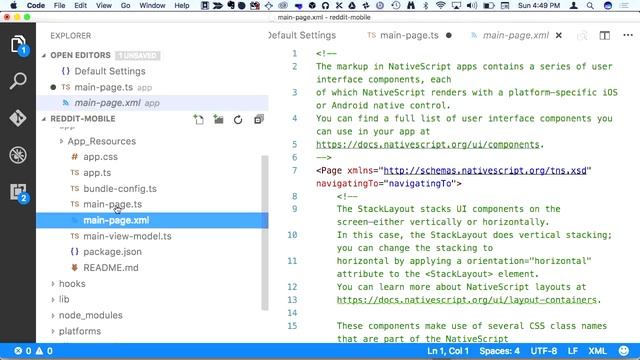
Task: Select the main-page.xml editor tab
Action: (515, 36)
